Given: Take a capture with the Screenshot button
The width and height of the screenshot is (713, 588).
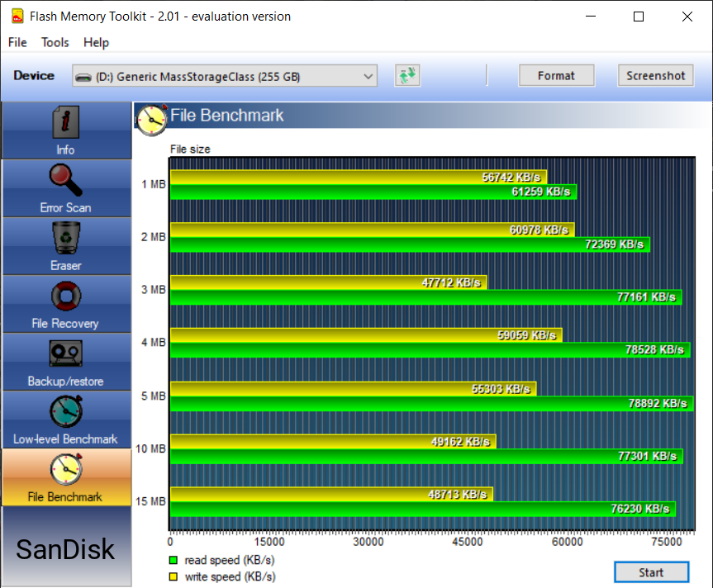Looking at the screenshot, I should pyautogui.click(x=656, y=75).
